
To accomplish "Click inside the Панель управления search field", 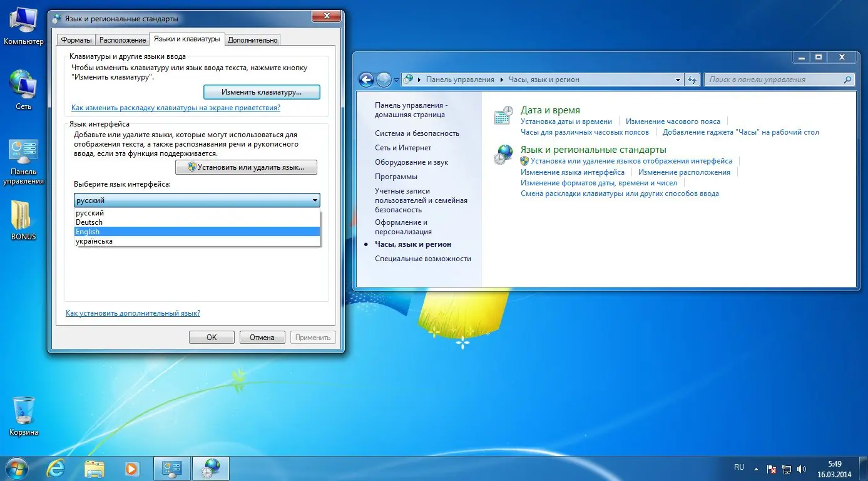I will (x=776, y=80).
